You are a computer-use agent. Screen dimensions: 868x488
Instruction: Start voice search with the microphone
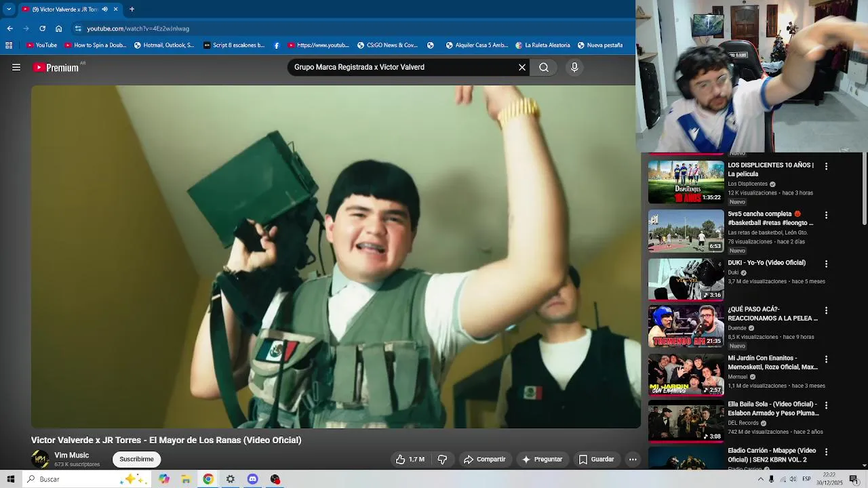click(574, 67)
